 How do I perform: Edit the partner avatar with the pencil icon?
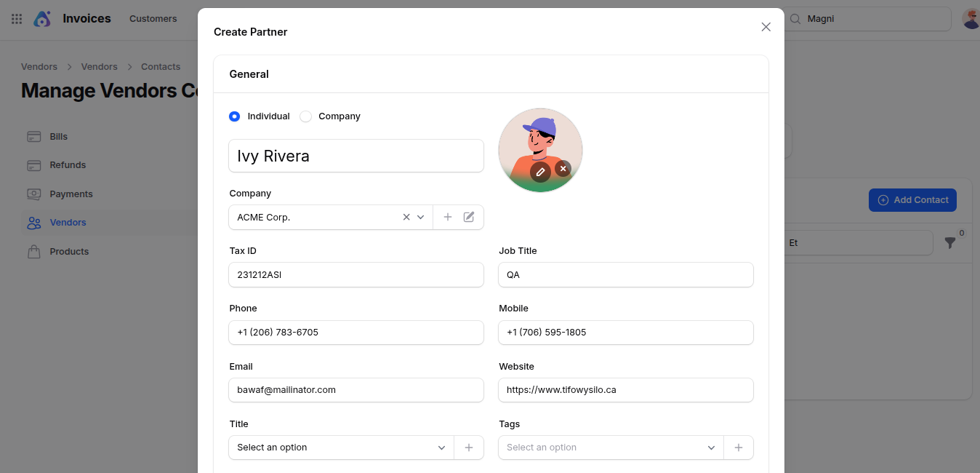(540, 172)
